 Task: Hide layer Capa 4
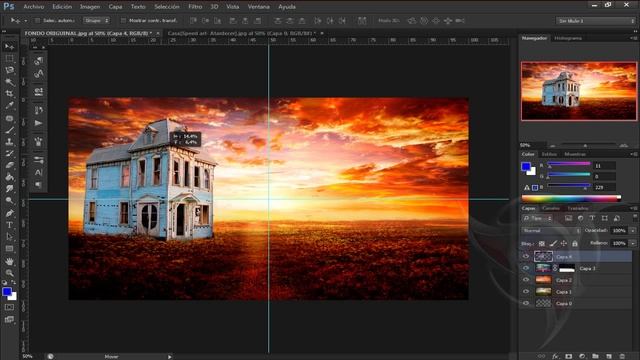[526, 256]
